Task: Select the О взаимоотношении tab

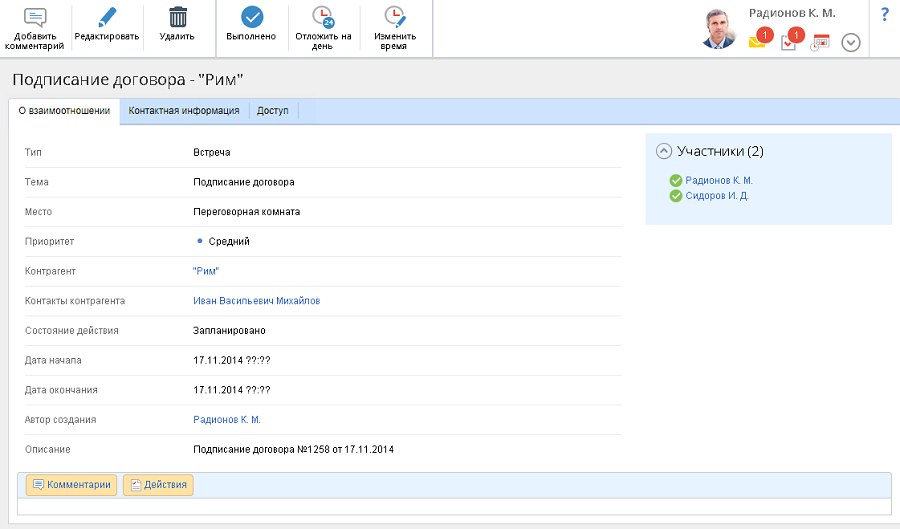Action: tap(64, 111)
